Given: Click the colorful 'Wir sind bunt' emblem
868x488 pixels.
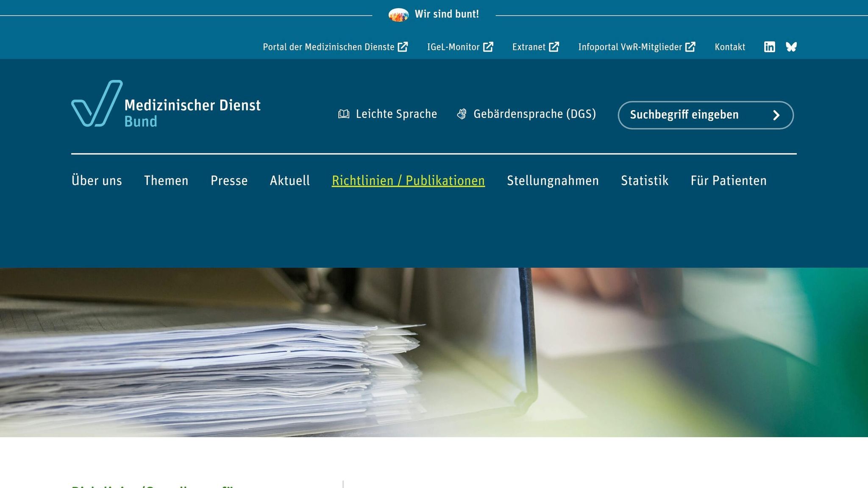Looking at the screenshot, I should tap(398, 15).
